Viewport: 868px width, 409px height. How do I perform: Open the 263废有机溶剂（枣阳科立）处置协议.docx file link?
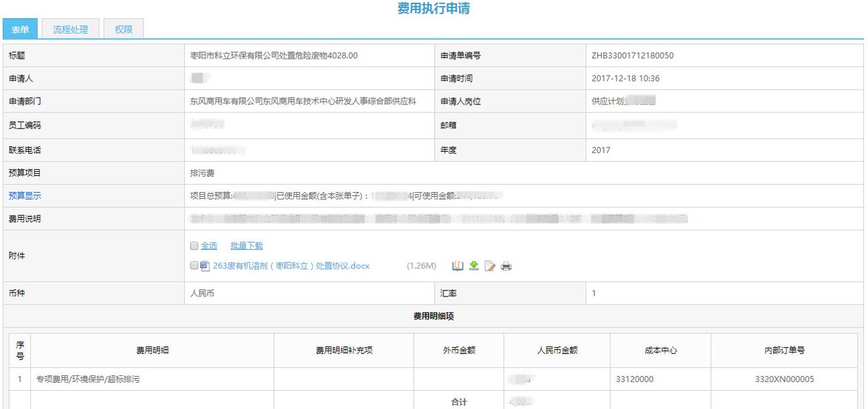point(291,266)
